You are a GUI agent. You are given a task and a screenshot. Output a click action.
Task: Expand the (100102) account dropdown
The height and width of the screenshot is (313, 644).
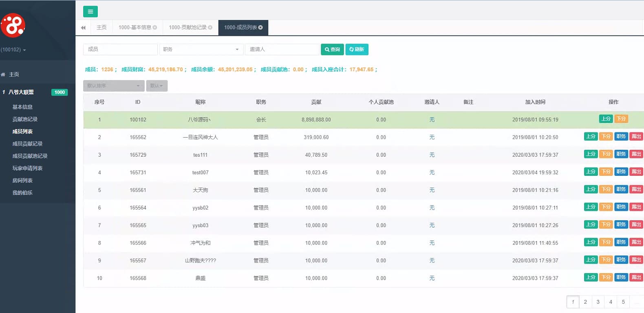click(13, 50)
